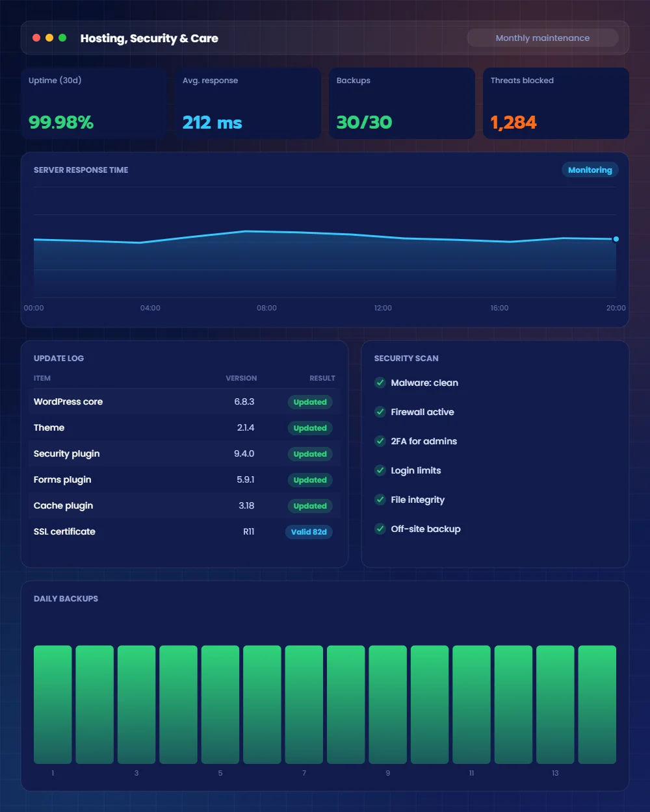Click the day 13 backup bar
Screen dimensions: 650x812
click(x=555, y=705)
